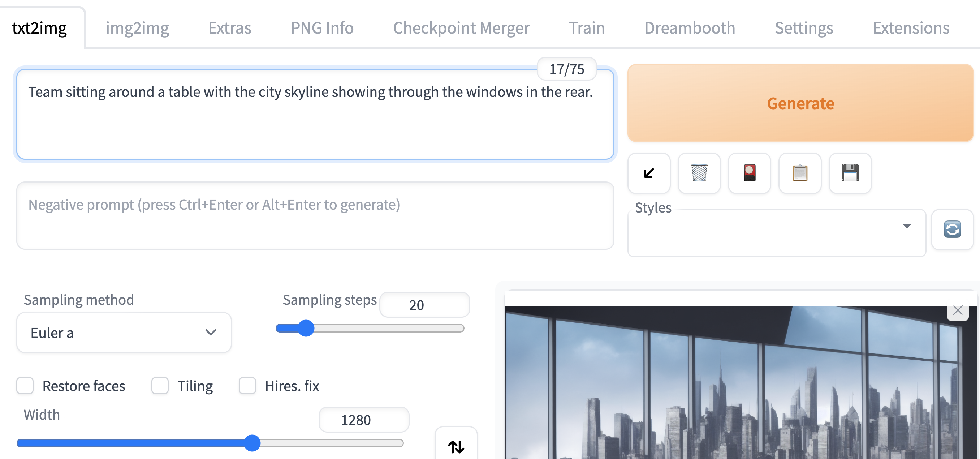Screen dimensions: 980x459
Task: Expand the Styles dropdown
Action: pyautogui.click(x=776, y=233)
